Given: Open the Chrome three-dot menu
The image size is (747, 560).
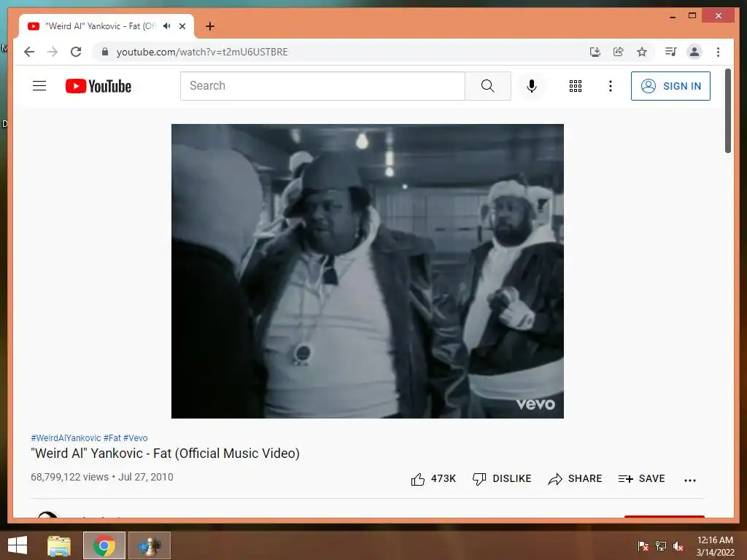Looking at the screenshot, I should [718, 52].
